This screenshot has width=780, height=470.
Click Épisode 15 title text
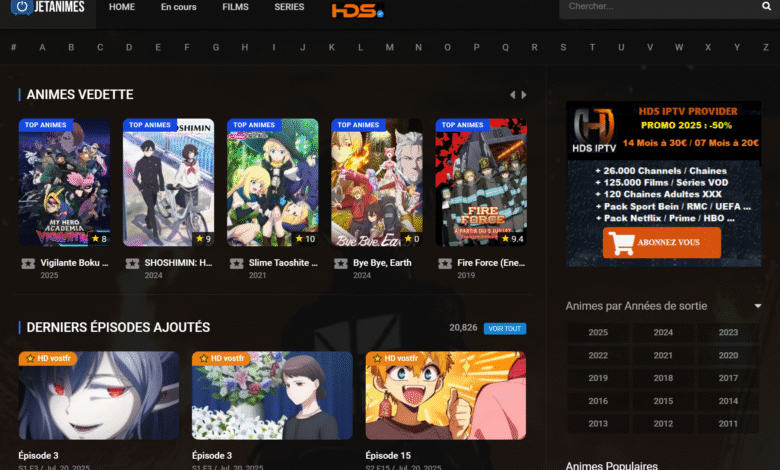coord(388,456)
